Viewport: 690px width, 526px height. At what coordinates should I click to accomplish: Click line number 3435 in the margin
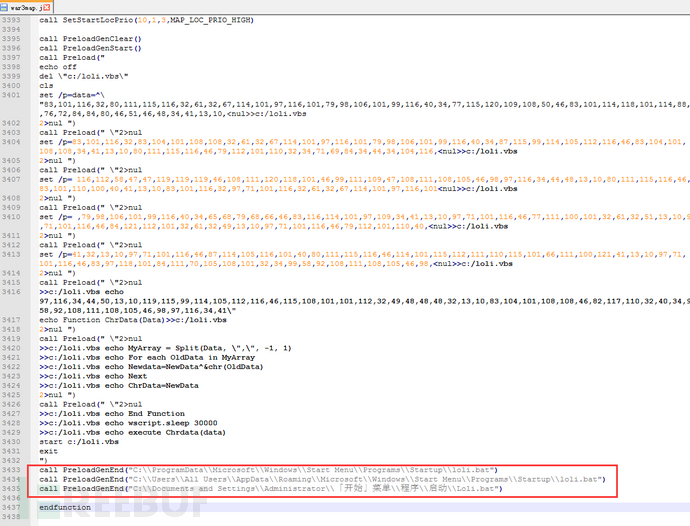point(11,489)
